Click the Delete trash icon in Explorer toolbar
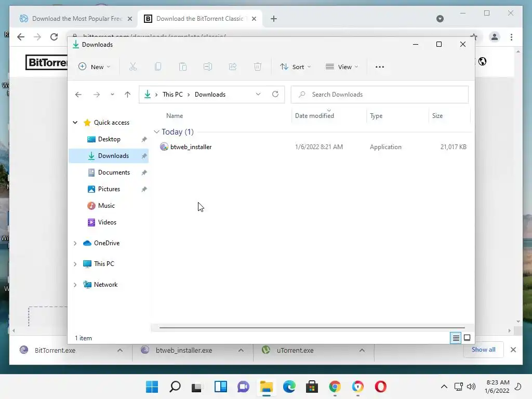 click(258, 67)
